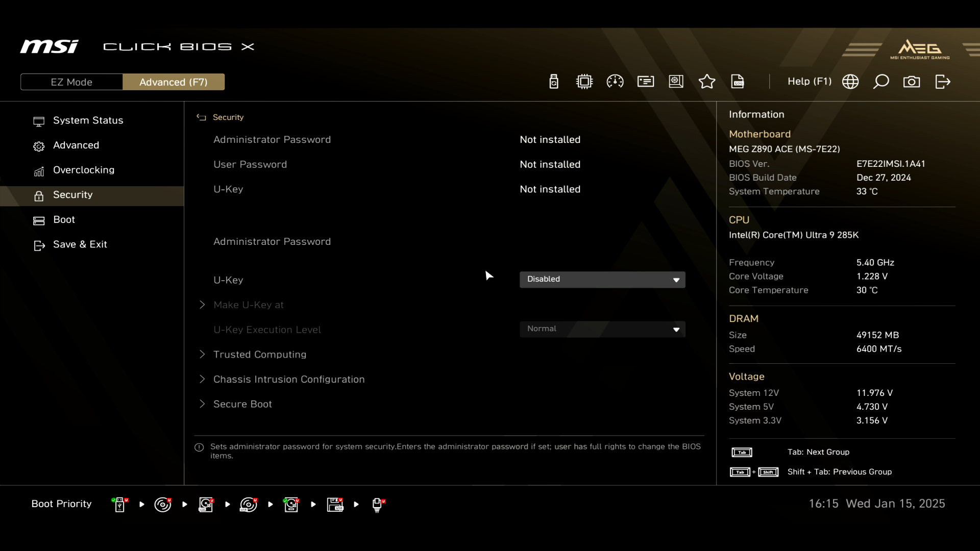The width and height of the screenshot is (980, 551).
Task: Select Overclocking in left sidebar
Action: coord(84,170)
